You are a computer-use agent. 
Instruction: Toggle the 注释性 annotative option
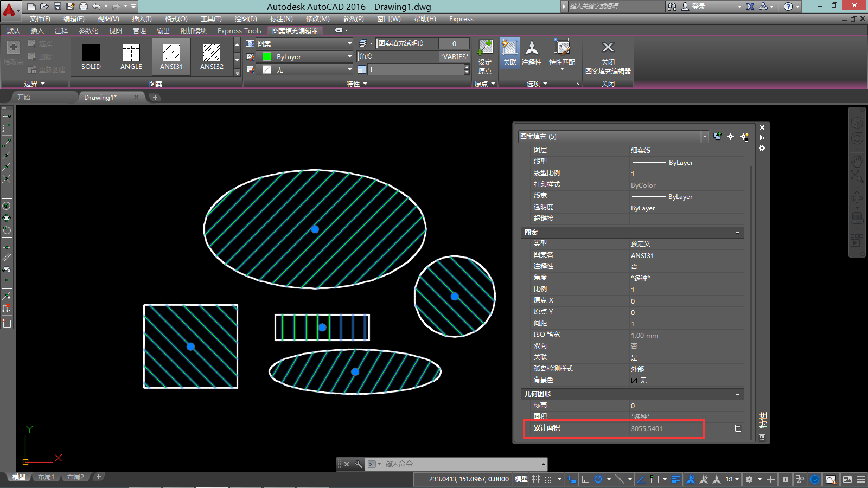coord(532,53)
